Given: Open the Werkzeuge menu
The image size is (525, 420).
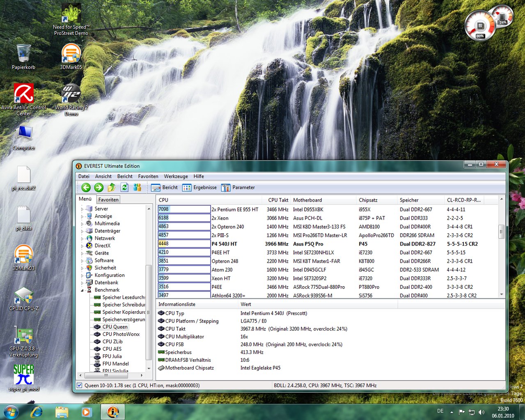Looking at the screenshot, I should pos(176,177).
